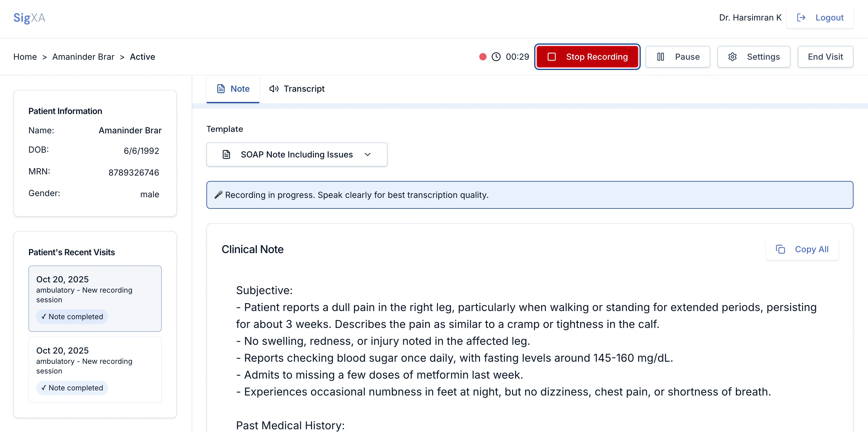The height and width of the screenshot is (432, 868).
Task: Switch to the Transcript tab
Action: tap(297, 89)
